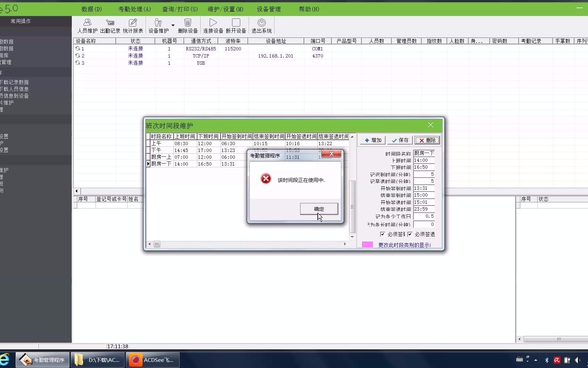
Task: Switch to 考勤管理程序 in the taskbar
Action: click(x=43, y=360)
